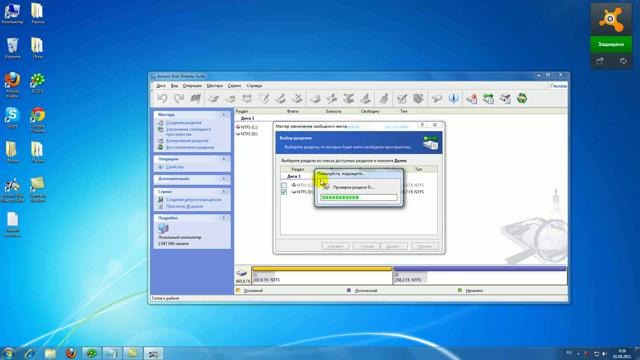Click the Create partition icon in Мастера panel
Image resolution: width=640 pixels, height=360 pixels.
pyautogui.click(x=161, y=122)
